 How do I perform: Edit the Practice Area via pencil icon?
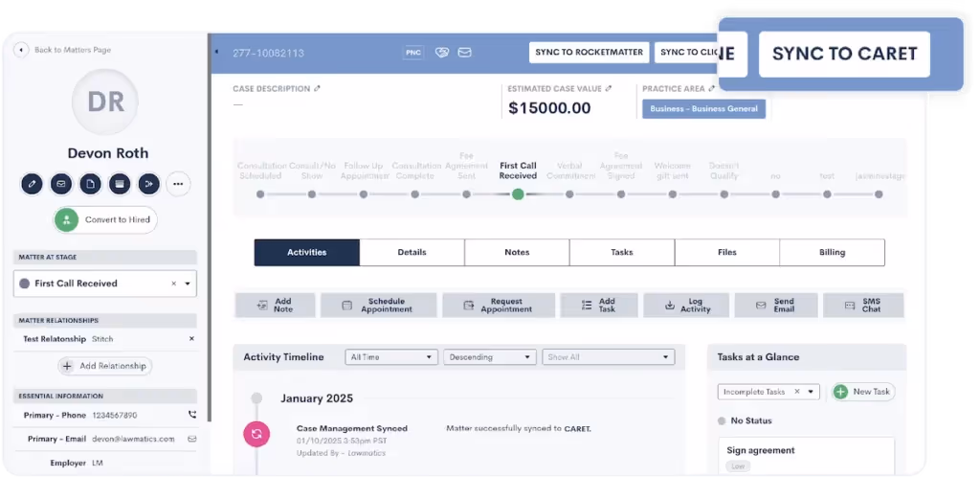711,89
